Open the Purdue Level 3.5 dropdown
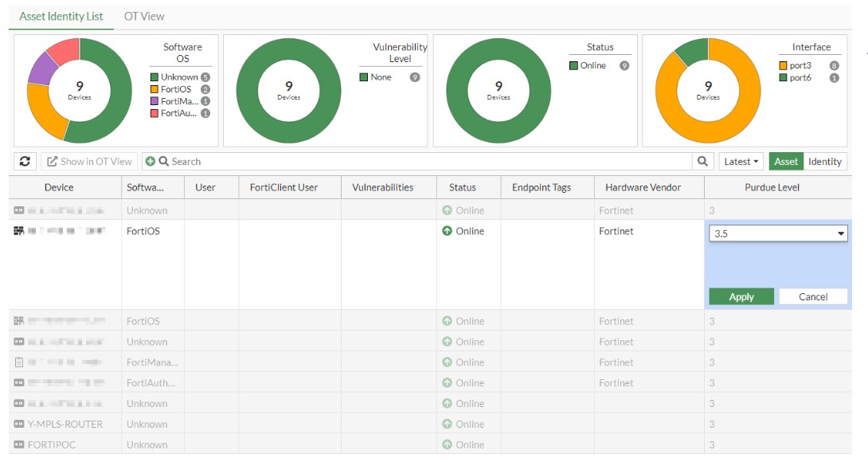The width and height of the screenshot is (868, 462). [x=777, y=234]
